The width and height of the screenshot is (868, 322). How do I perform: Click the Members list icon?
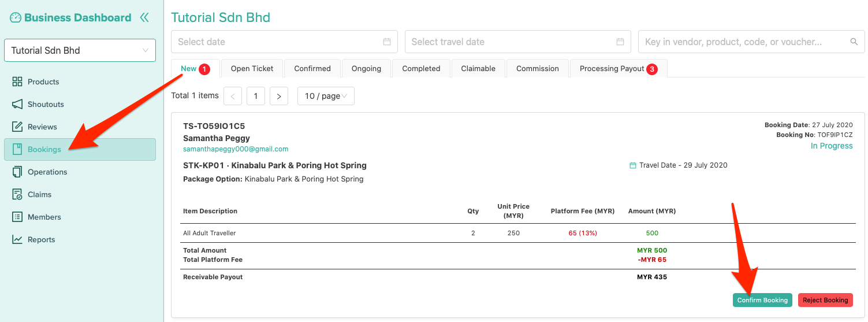pyautogui.click(x=17, y=217)
